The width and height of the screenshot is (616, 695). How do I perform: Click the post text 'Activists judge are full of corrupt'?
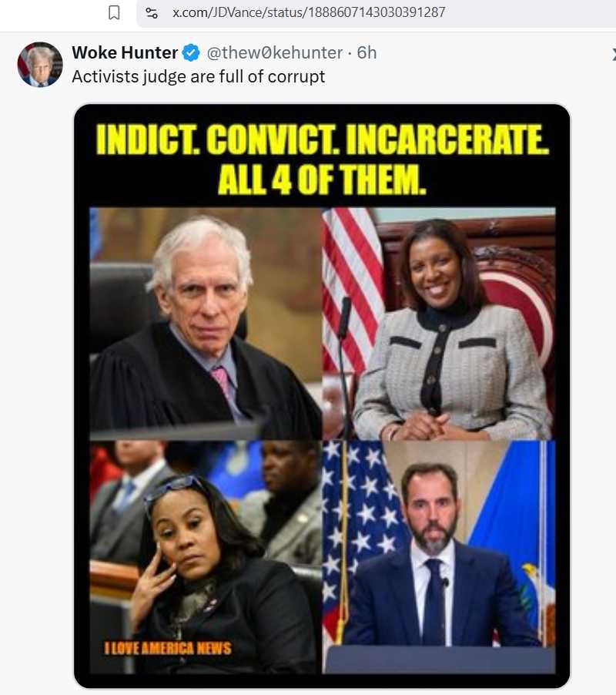(199, 77)
